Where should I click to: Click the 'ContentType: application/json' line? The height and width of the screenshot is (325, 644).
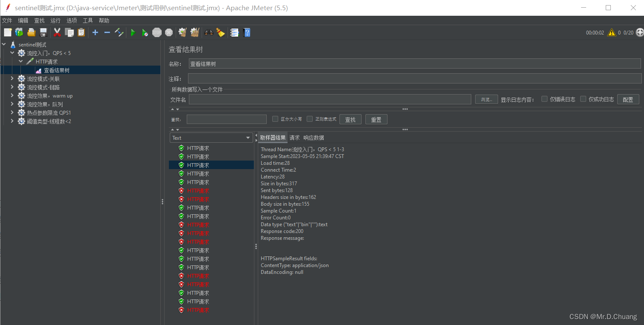coord(295,265)
